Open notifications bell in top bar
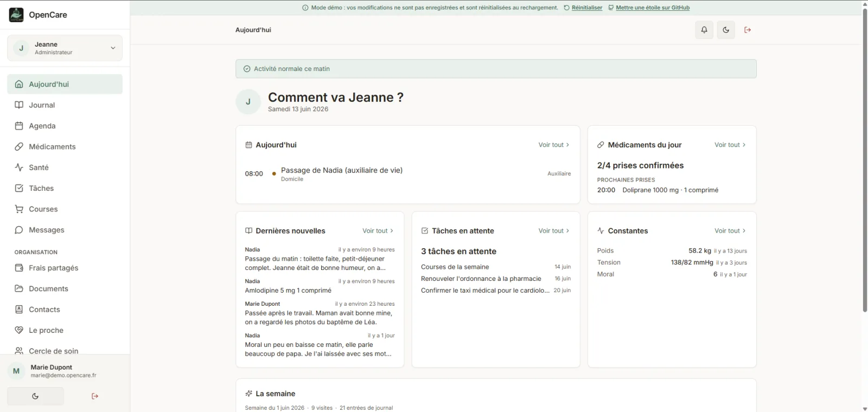This screenshot has width=868, height=412. tap(704, 30)
